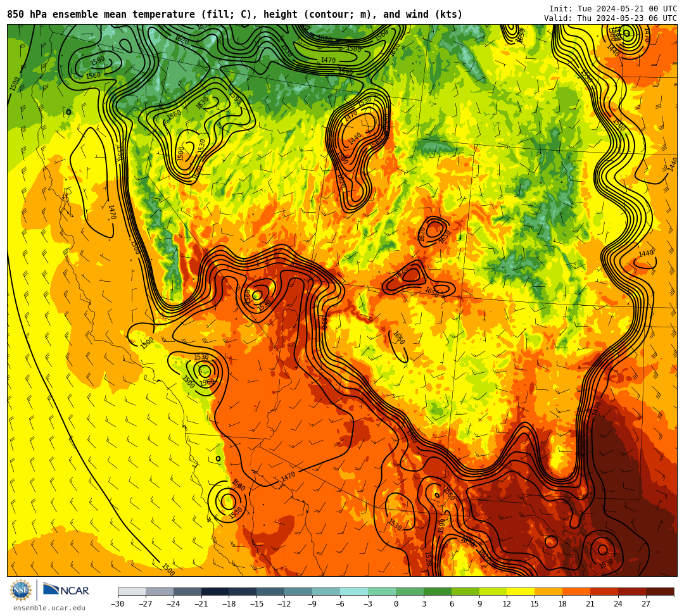This screenshot has width=684, height=616.
Task: Pick the colorbar swatch between −3 and 0
Action: [382, 591]
